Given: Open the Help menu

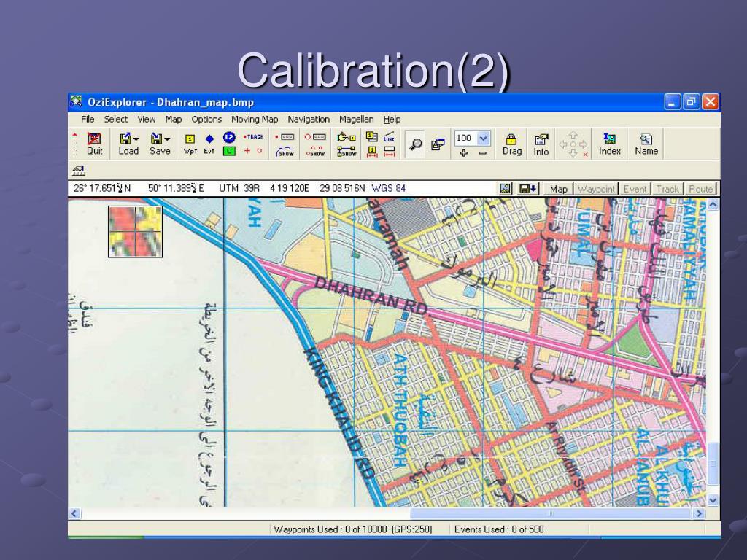Looking at the screenshot, I should 392,119.
